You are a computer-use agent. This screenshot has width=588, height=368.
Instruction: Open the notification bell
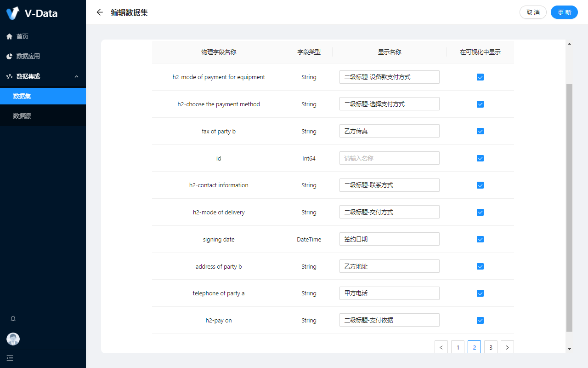point(13,318)
